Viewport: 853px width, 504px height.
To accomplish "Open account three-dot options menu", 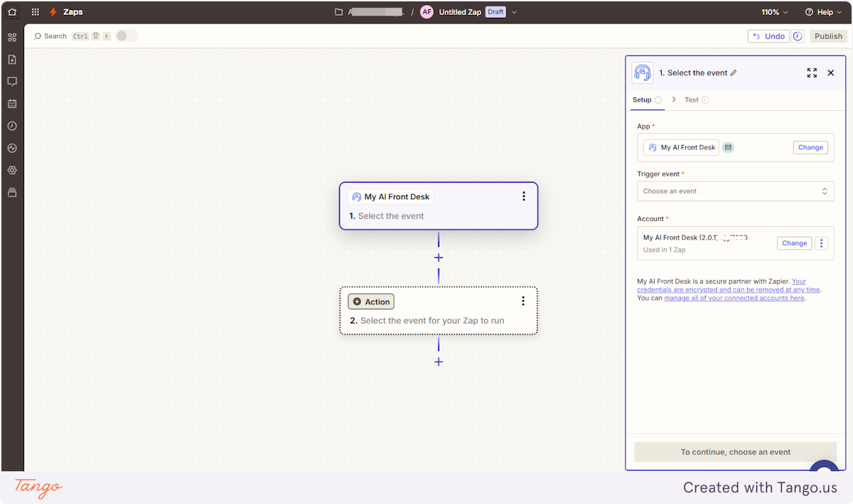I will tap(822, 243).
